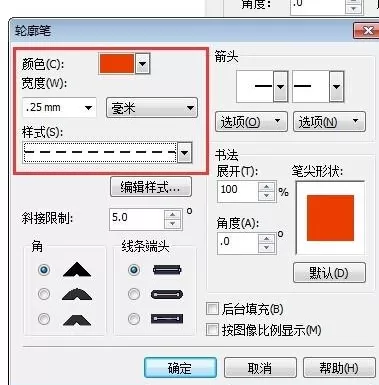The height and width of the screenshot is (385, 379).
Task: Open the 选项(N) arrow options menu
Action: pyautogui.click(x=329, y=122)
